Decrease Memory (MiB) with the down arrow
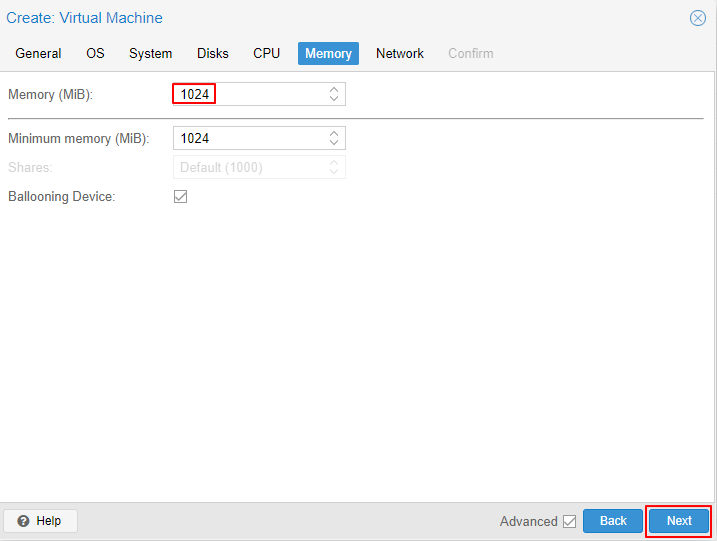The image size is (717, 541). (334, 99)
